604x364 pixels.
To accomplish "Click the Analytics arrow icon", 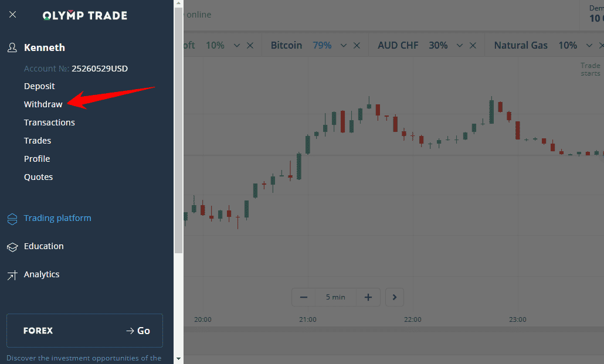I will [x=12, y=275].
